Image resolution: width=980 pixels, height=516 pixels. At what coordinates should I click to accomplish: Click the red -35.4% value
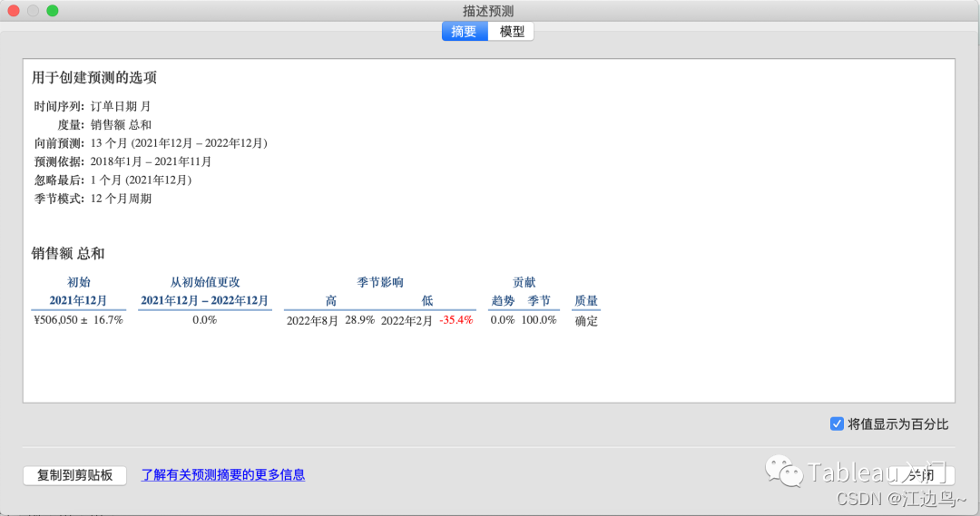(456, 320)
